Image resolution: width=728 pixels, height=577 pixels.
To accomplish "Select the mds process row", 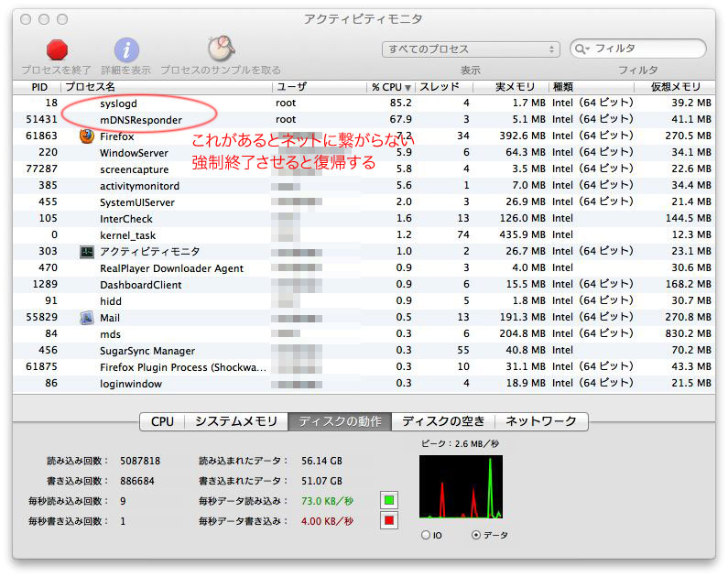I will click(x=364, y=333).
